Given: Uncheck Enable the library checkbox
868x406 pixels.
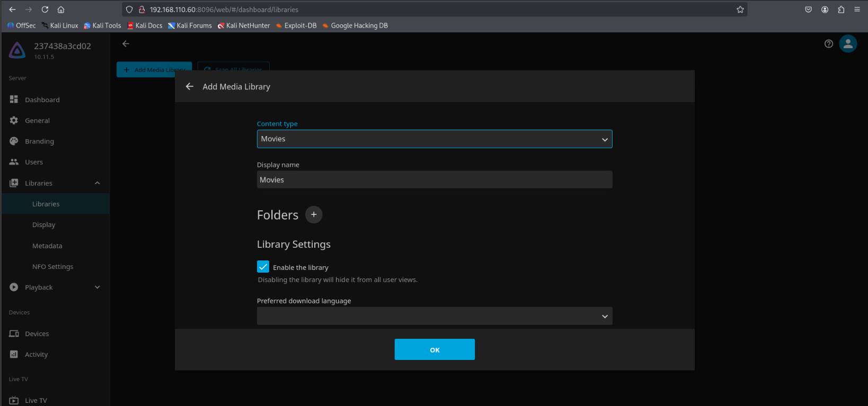Looking at the screenshot, I should coord(263,267).
